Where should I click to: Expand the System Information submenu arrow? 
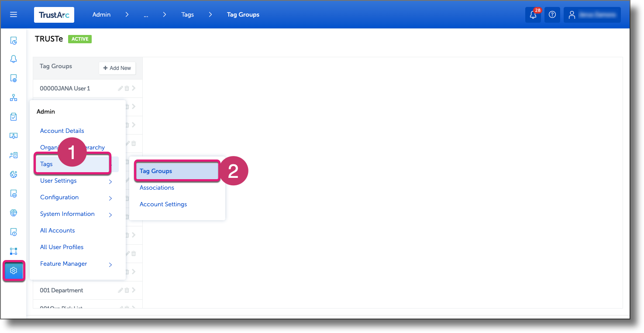pyautogui.click(x=110, y=215)
